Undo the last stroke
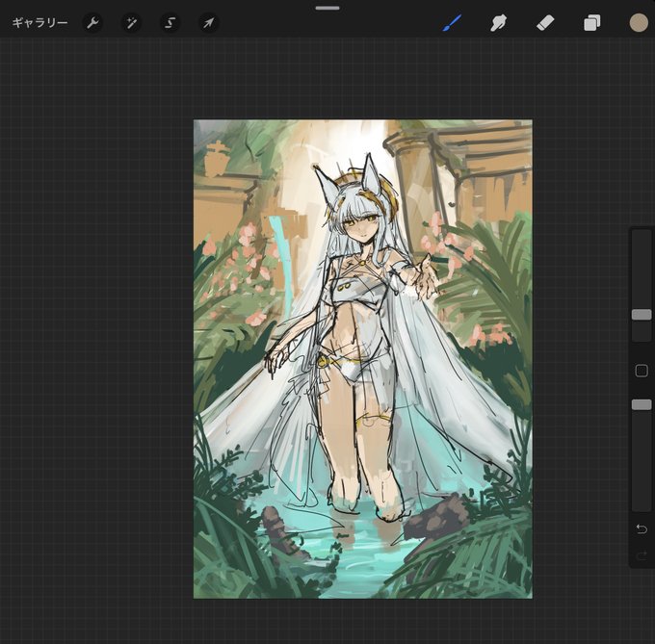The height and width of the screenshot is (644, 655). (642, 529)
